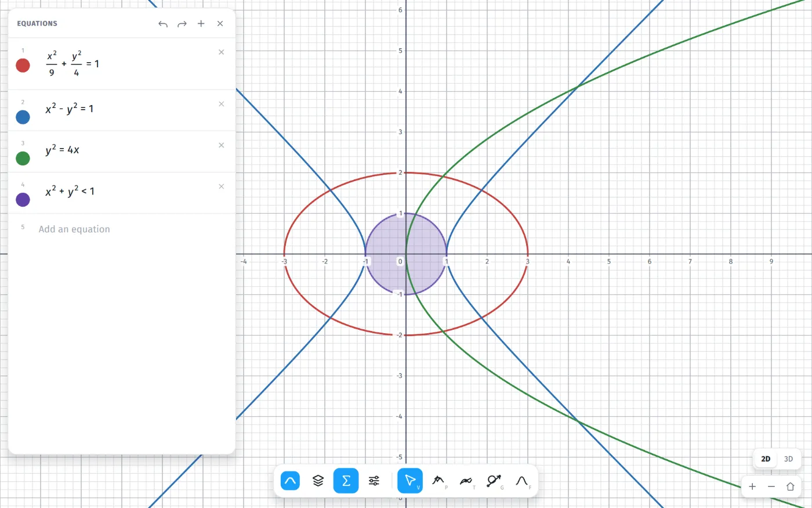Click the redo arrow in Equations panel
Screen dimensions: 812x508
click(182, 24)
